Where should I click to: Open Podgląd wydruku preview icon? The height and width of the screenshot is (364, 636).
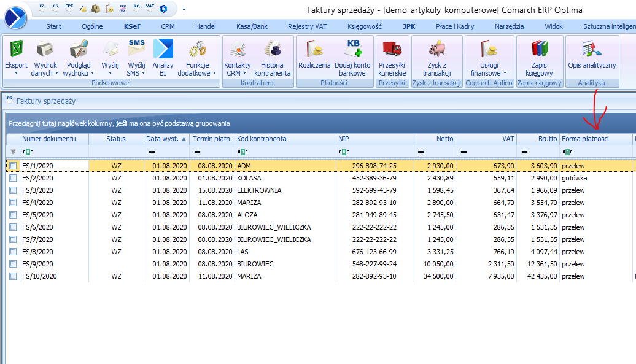(79, 49)
